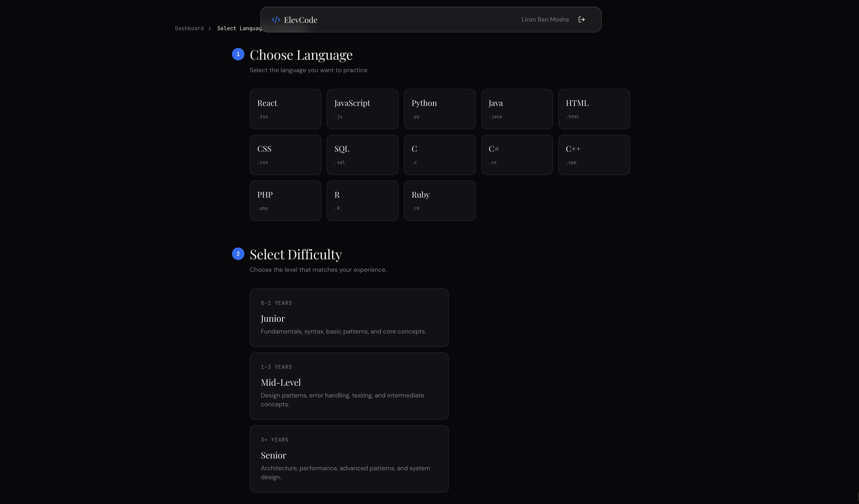Screen dimensions: 859x504
Task: Select the C++ language card
Action: point(594,155)
